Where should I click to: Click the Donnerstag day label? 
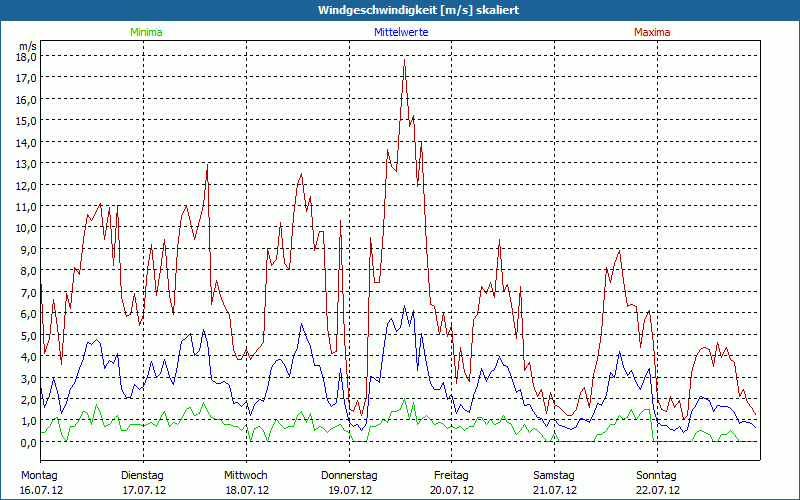pyautogui.click(x=349, y=476)
